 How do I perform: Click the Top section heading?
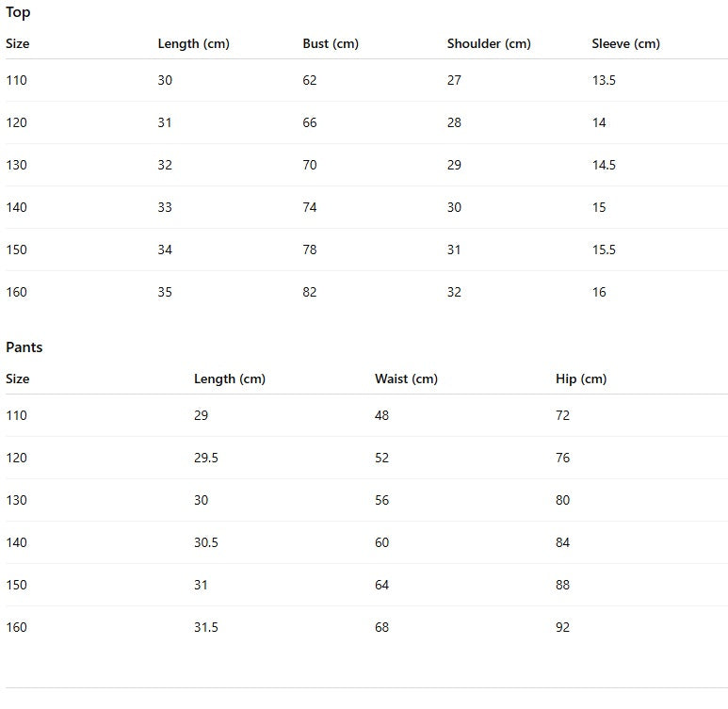(18, 12)
